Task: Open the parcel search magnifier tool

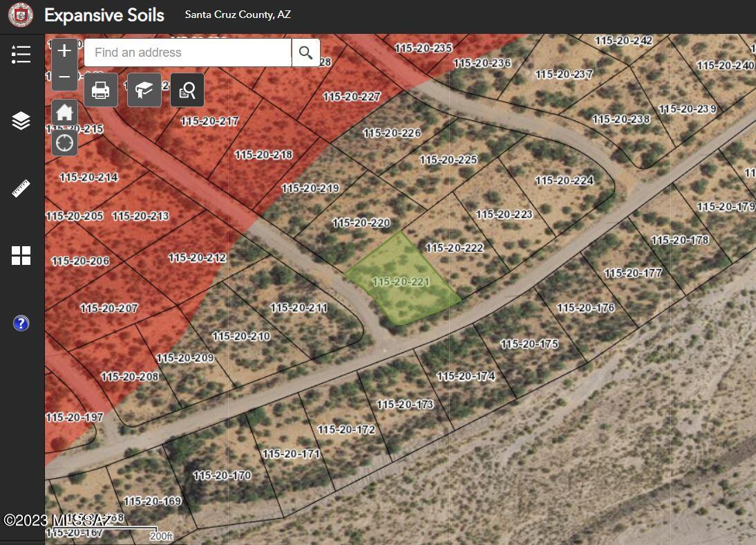Action: click(x=187, y=90)
